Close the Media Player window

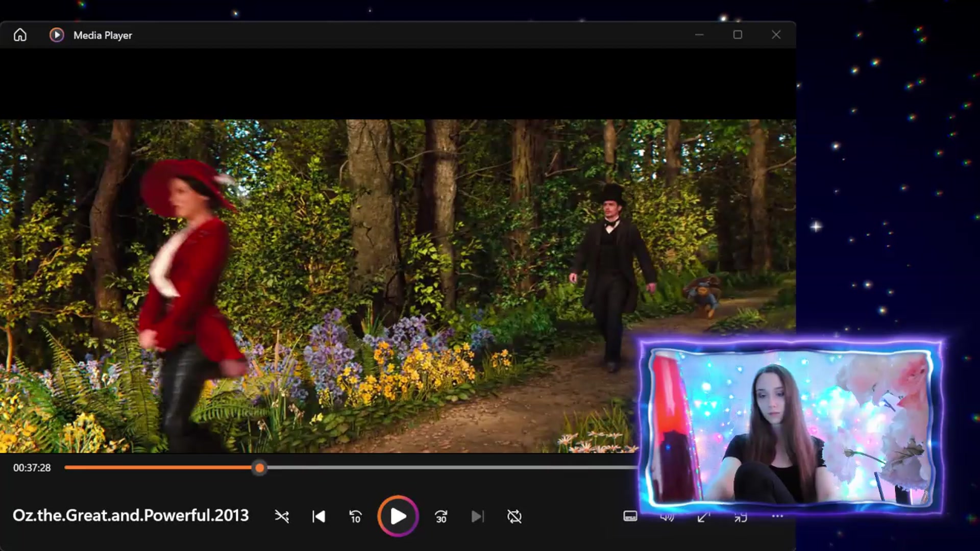[x=776, y=35]
